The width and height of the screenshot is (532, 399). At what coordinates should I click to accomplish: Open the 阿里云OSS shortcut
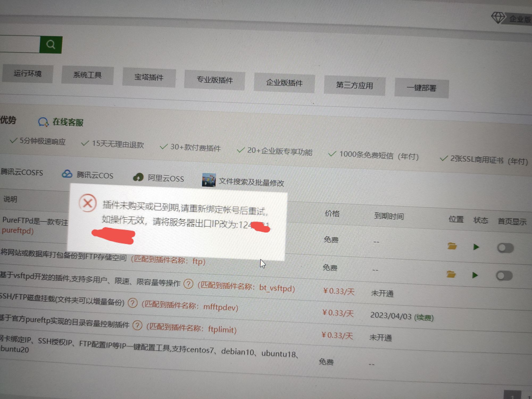[166, 178]
